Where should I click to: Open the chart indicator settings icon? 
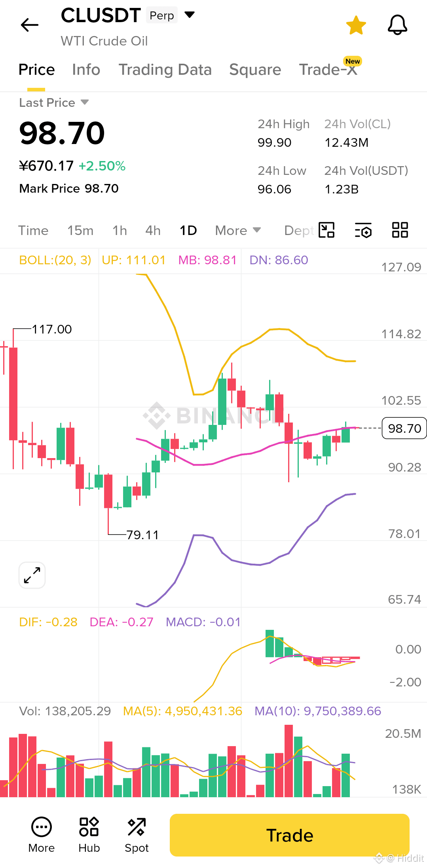tap(363, 230)
